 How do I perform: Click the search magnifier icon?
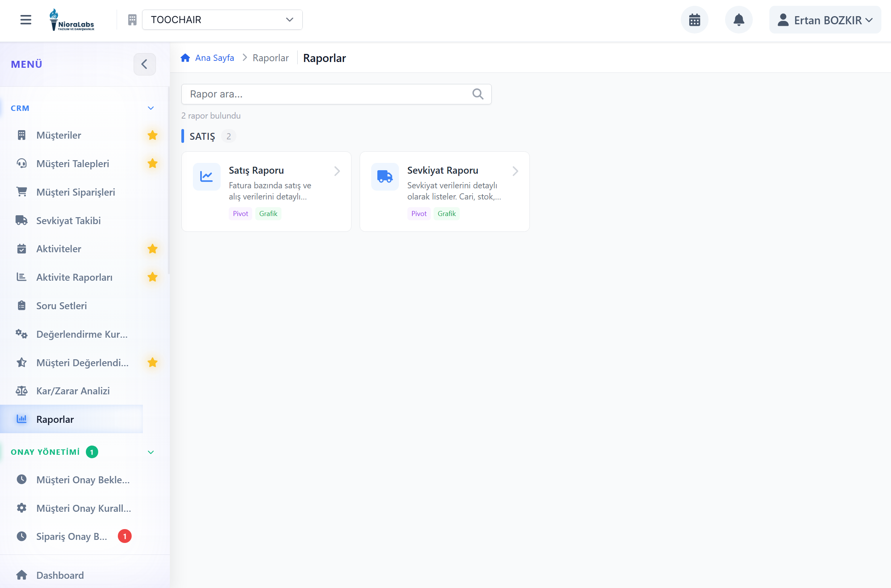coord(477,94)
